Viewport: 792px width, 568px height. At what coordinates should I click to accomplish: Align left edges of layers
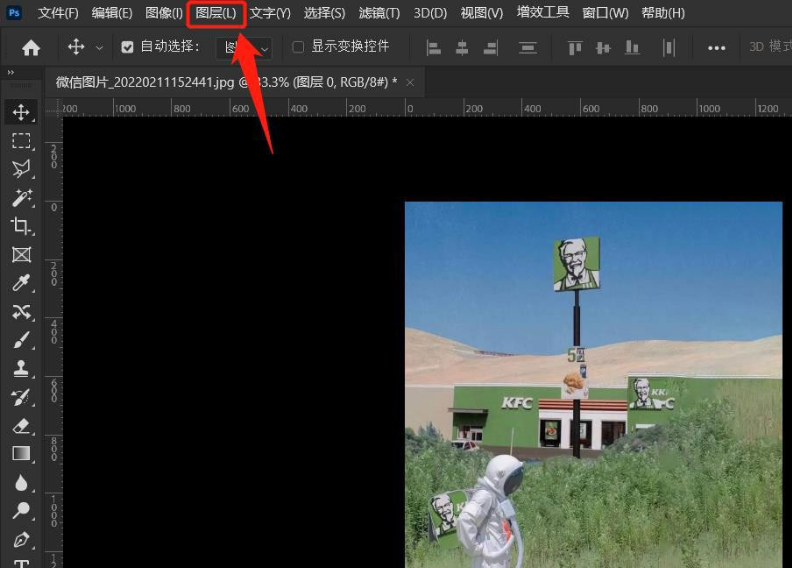click(x=433, y=48)
